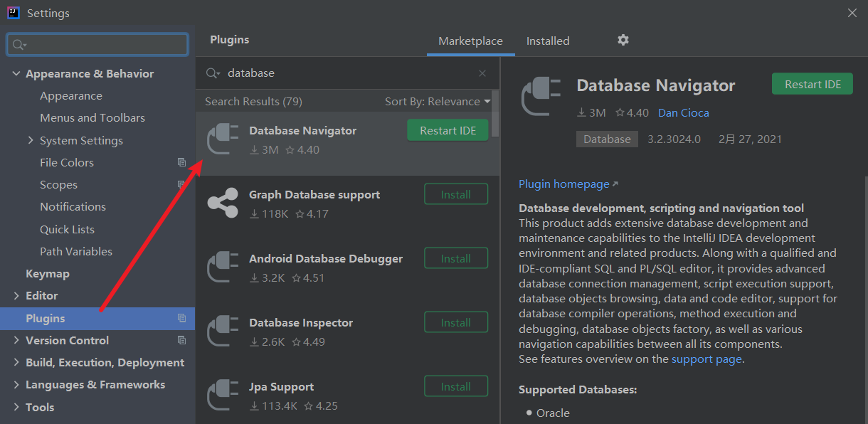The width and height of the screenshot is (868, 424).
Task: Open search options magnifier in plugin search
Action: (213, 73)
